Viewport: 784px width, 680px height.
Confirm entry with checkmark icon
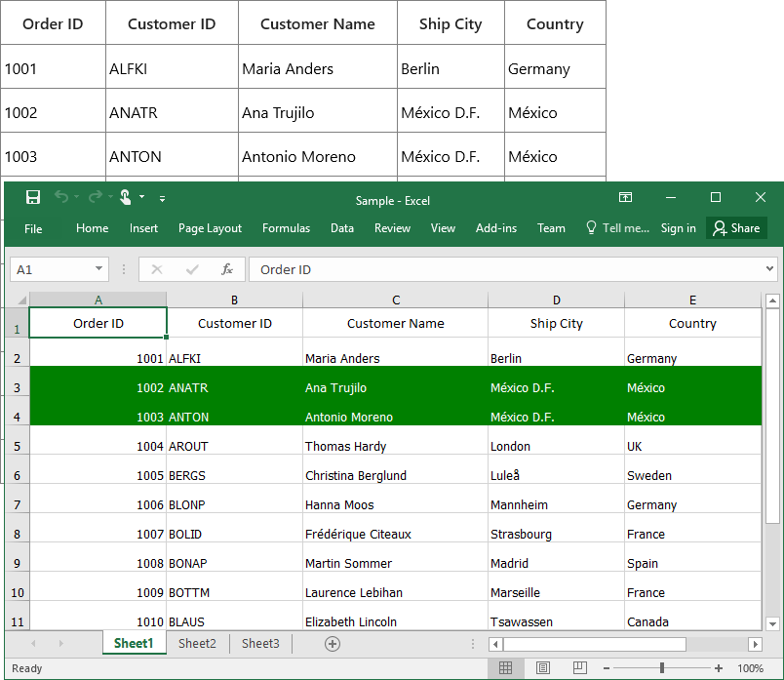pyautogui.click(x=192, y=269)
